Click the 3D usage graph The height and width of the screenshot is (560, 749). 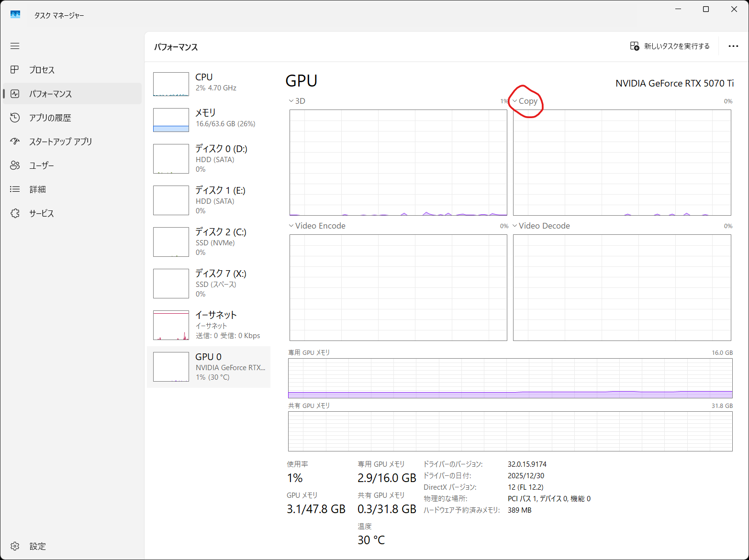coord(398,163)
